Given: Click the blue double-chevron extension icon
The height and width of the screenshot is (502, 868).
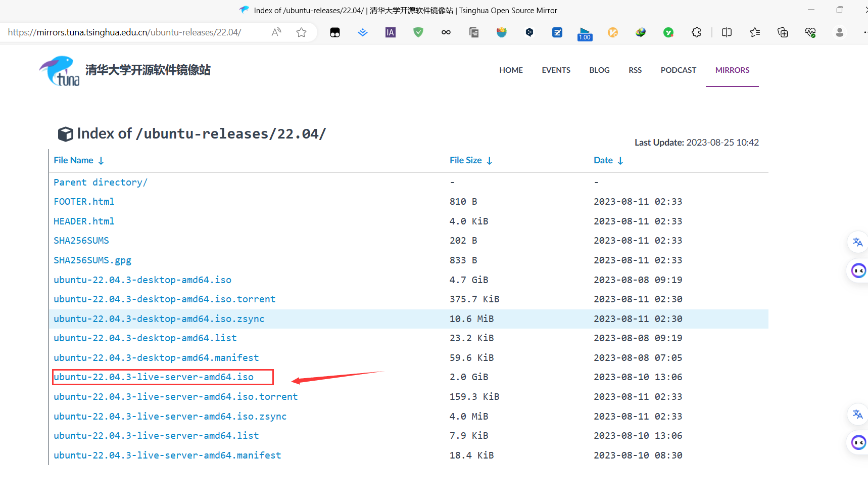Looking at the screenshot, I should click(x=363, y=32).
